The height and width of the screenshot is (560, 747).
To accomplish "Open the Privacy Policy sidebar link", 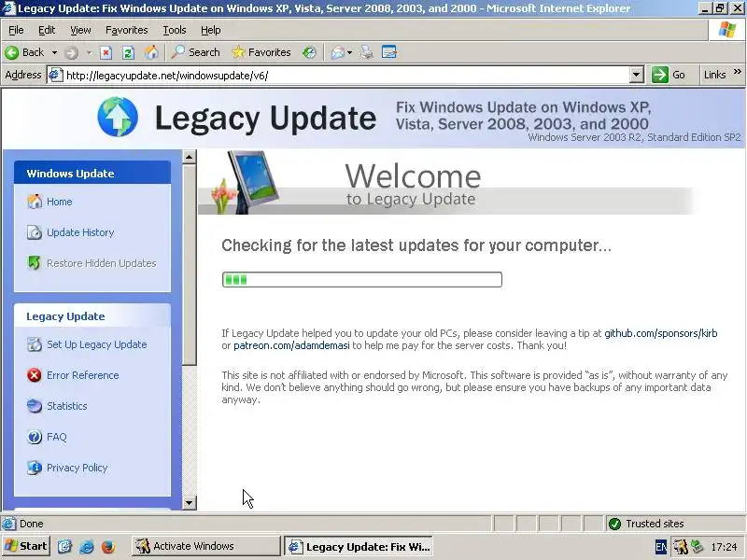I will (x=78, y=468).
